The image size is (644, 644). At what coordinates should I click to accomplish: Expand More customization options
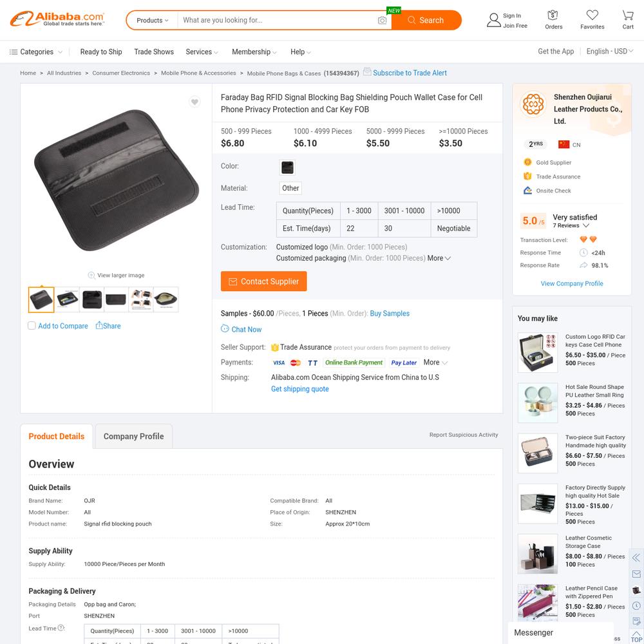tap(439, 258)
